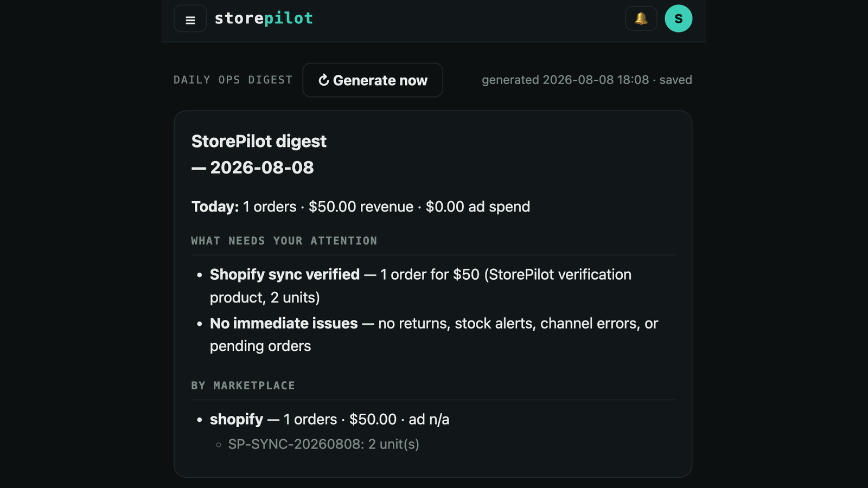The image size is (868, 488).
Task: Open the shopify marketplace row
Action: click(329, 419)
